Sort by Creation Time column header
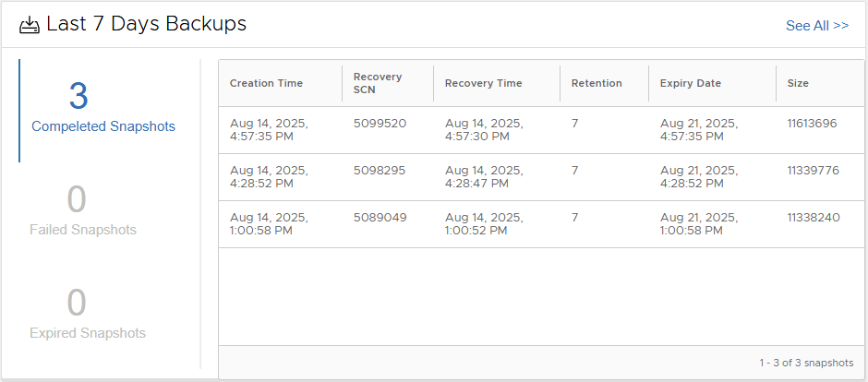Viewport: 868px width, 382px height. (266, 83)
